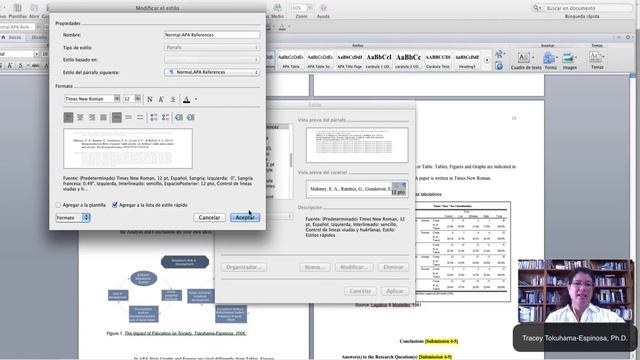Open the Estilo basado en dropdown

212,60
